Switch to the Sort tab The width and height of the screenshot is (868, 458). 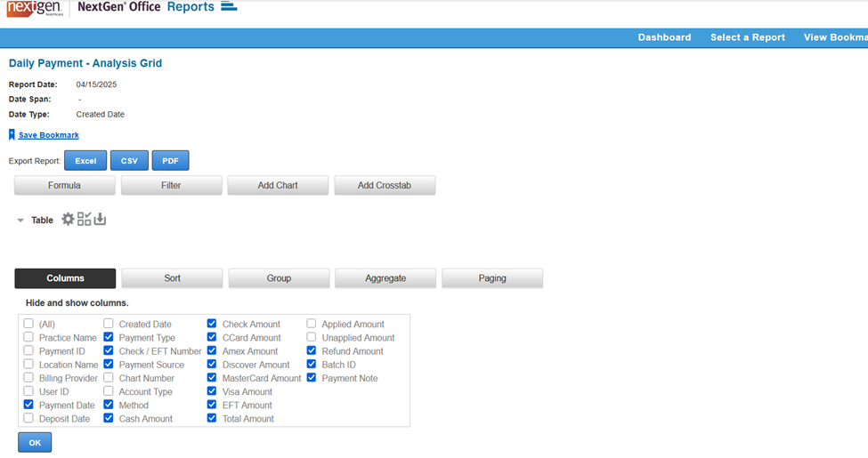[172, 278]
